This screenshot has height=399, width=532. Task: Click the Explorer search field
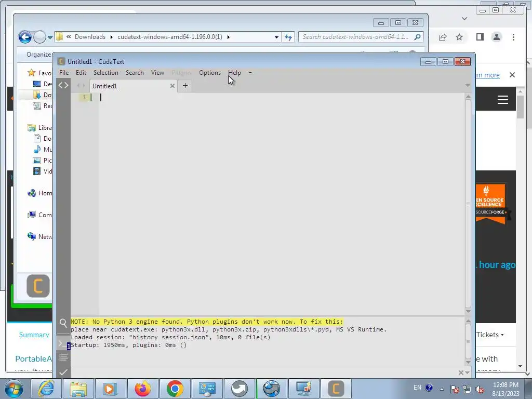click(361, 37)
